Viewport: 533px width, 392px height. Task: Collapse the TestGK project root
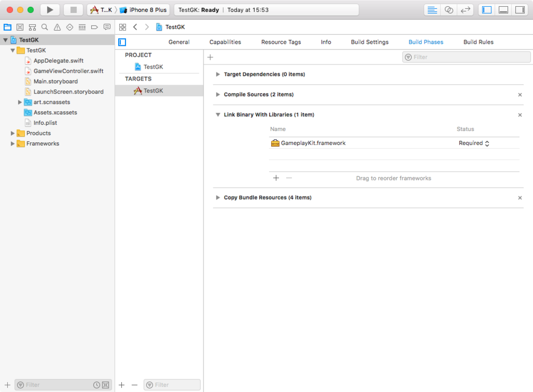coord(5,40)
